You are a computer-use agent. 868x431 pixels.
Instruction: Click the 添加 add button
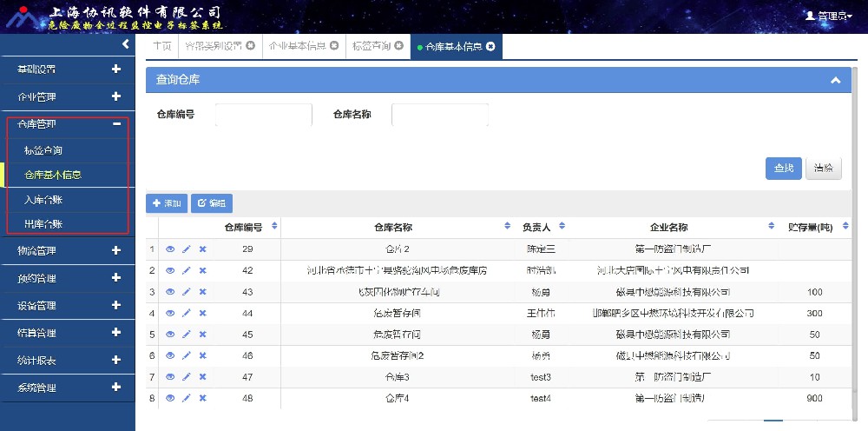(x=167, y=203)
